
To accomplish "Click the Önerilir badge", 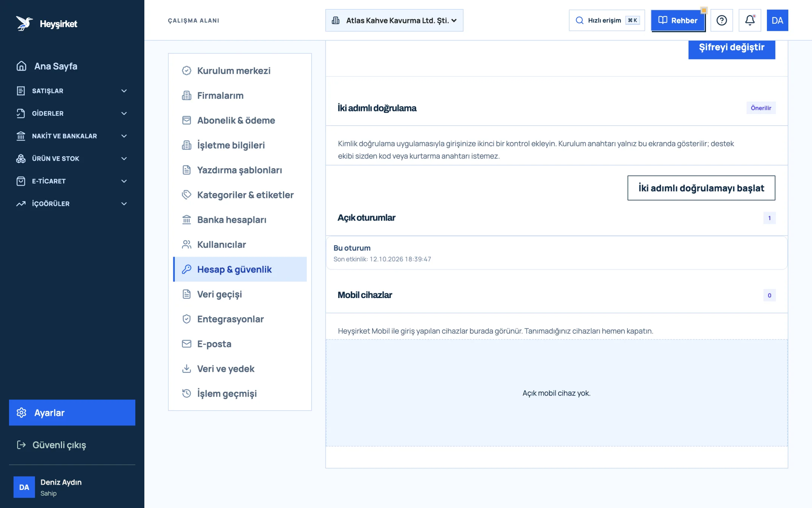I will click(761, 108).
